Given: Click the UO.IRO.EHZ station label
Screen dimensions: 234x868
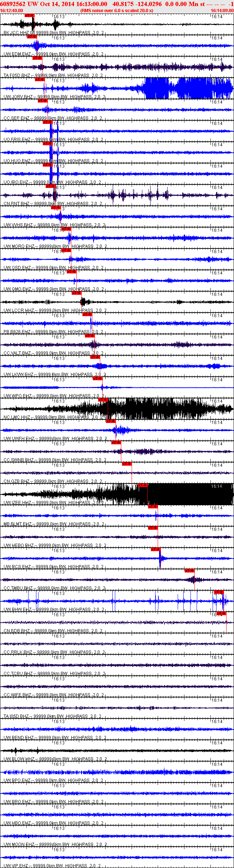Looking at the screenshot, I should click(16, 182).
